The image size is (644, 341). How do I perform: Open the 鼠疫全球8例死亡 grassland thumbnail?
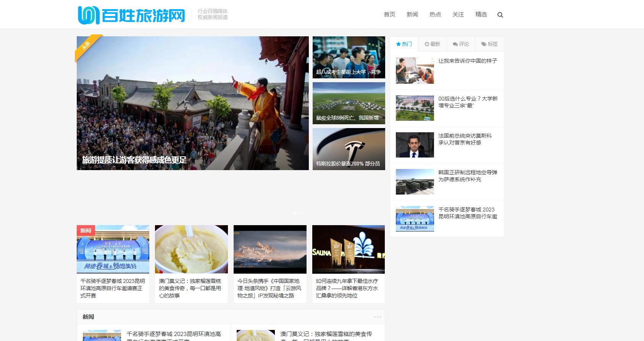pyautogui.click(x=349, y=103)
